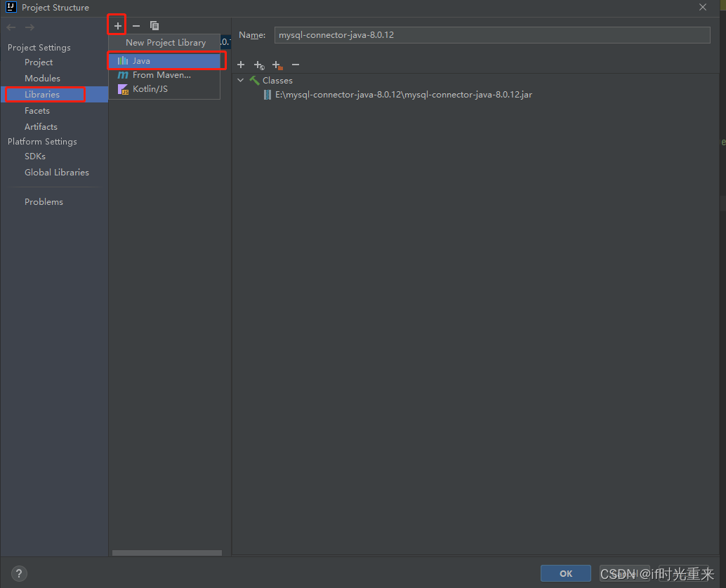Image resolution: width=726 pixels, height=588 pixels.
Task: Click the exclude plus-with-red-folder icon
Action: coord(277,65)
